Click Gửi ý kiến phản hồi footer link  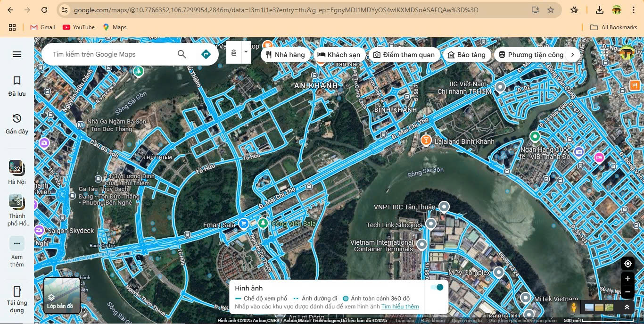point(522,321)
